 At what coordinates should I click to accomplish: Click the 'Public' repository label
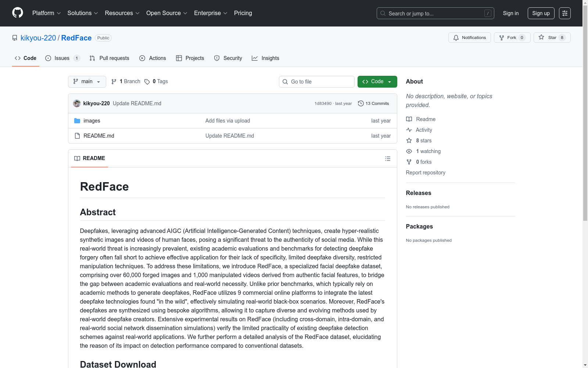(x=103, y=38)
